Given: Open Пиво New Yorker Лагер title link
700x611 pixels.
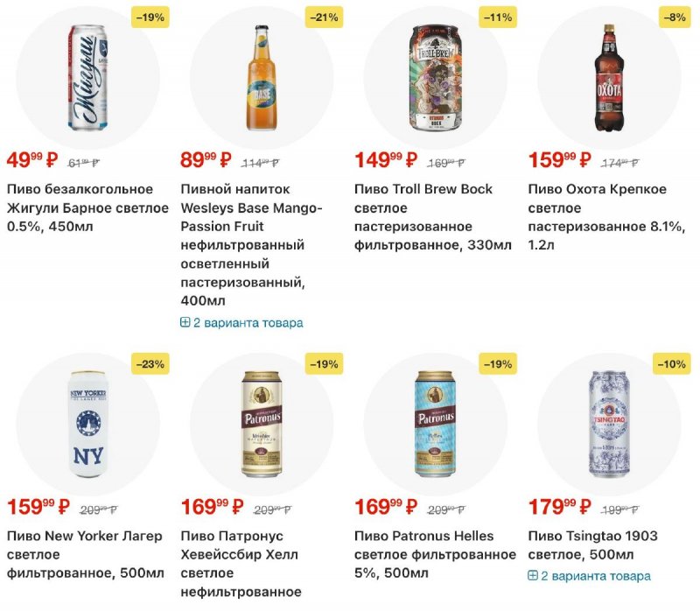Looking at the screenshot, I should [86, 554].
